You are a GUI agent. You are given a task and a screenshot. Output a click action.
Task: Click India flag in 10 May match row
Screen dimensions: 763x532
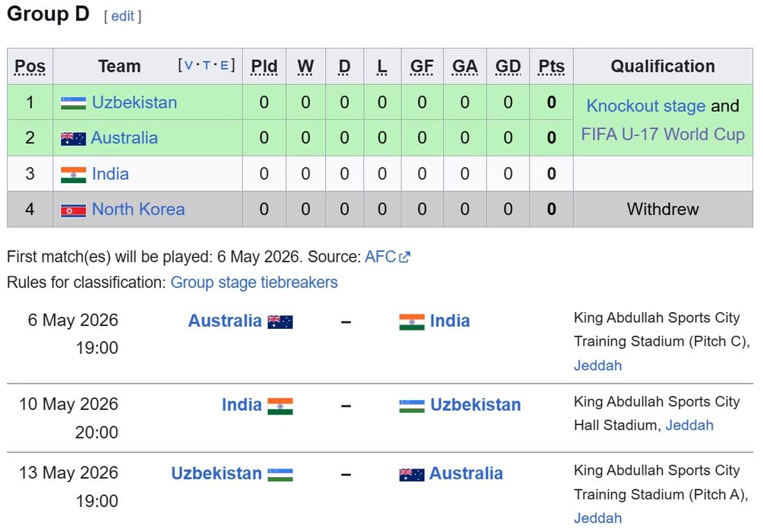(x=280, y=406)
